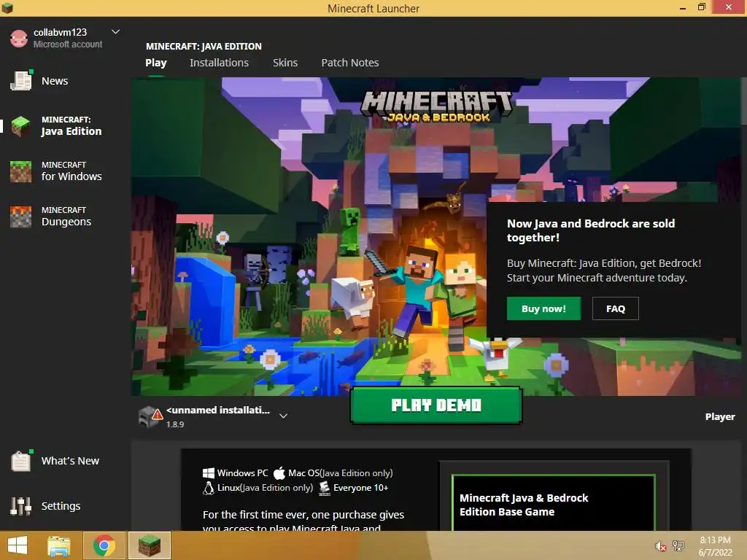Image resolution: width=747 pixels, height=560 pixels.
Task: Click the Minecraft Java & Bedrock logo banner
Action: [x=436, y=106]
